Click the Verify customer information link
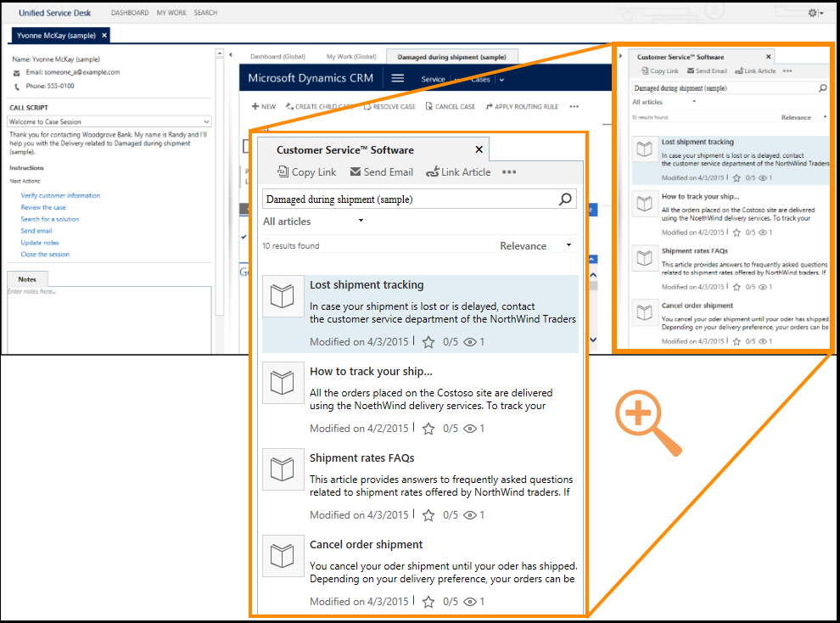The width and height of the screenshot is (840, 623). pyautogui.click(x=60, y=195)
